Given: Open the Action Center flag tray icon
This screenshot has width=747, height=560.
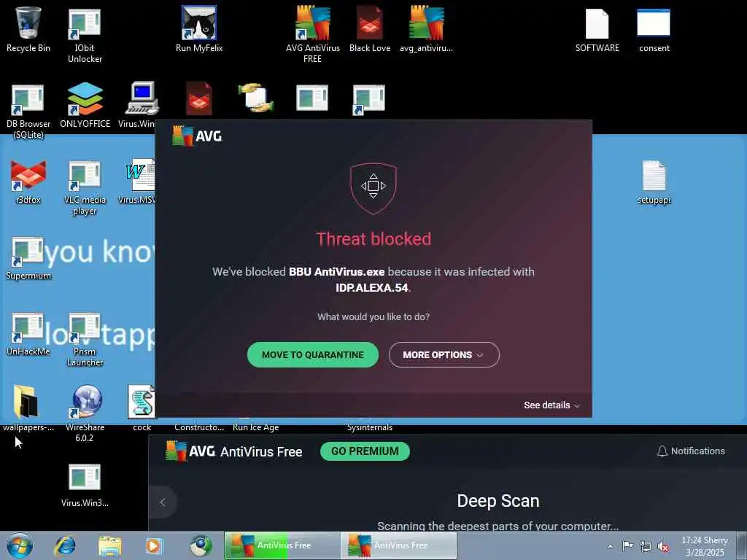Looking at the screenshot, I should (x=628, y=546).
